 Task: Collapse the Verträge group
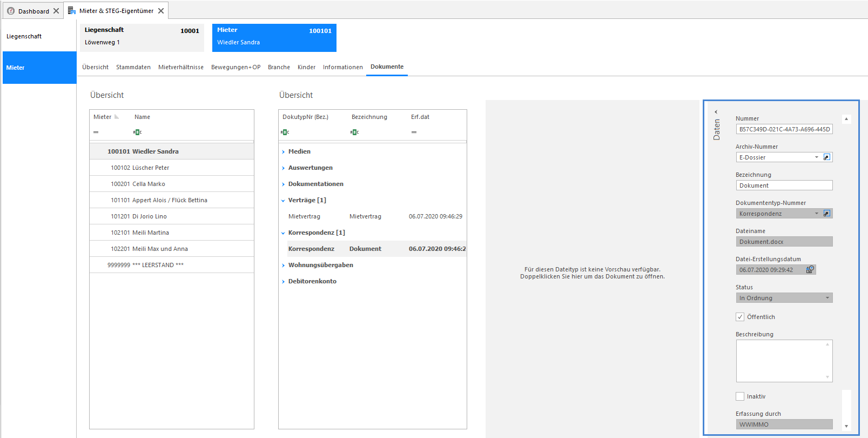click(283, 201)
